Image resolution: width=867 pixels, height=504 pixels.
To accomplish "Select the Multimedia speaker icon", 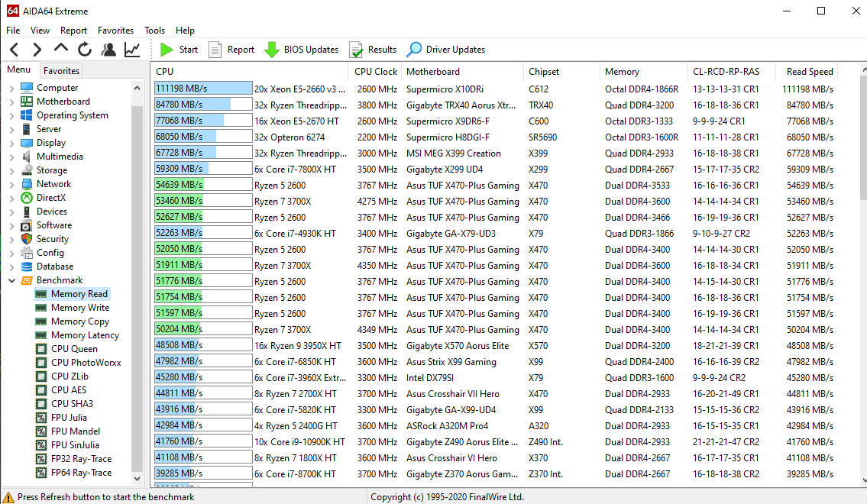I will tap(27, 157).
